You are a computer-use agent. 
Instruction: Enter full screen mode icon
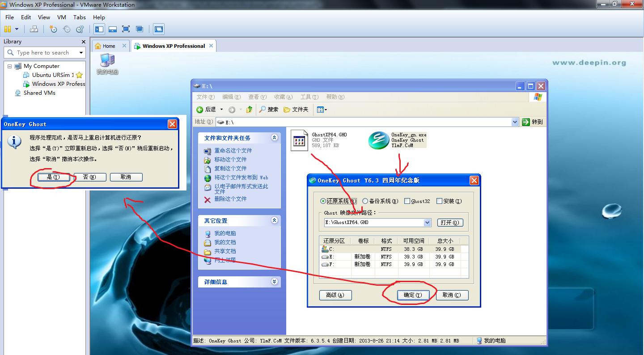[x=126, y=29]
